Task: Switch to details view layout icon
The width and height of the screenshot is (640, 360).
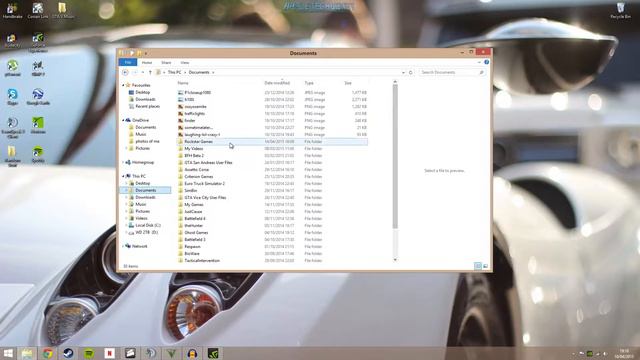Action: click(478, 266)
